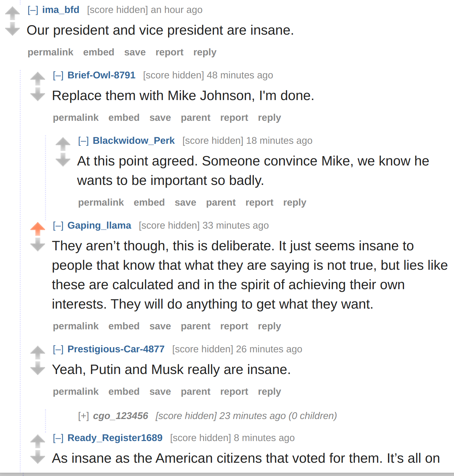This screenshot has width=454, height=476.
Task: Remove the orange upvote on Gaping_llama's comment
Action: click(x=38, y=229)
